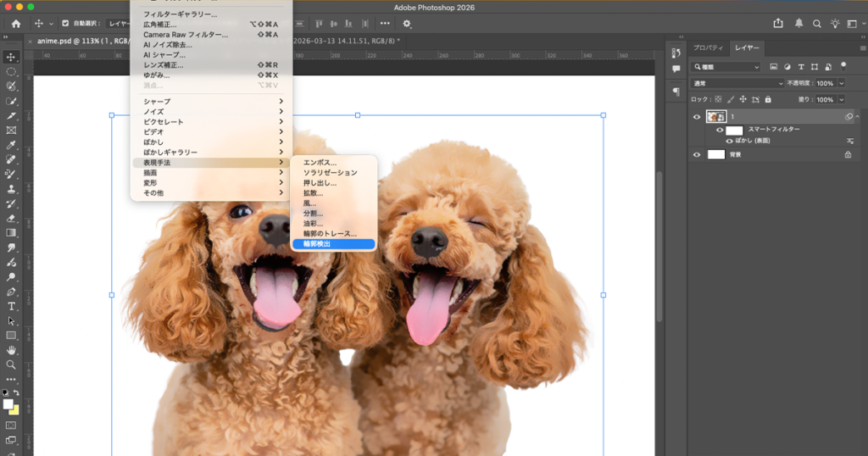Click the Share icon in the top bar
This screenshot has width=868, height=456.
(778, 24)
